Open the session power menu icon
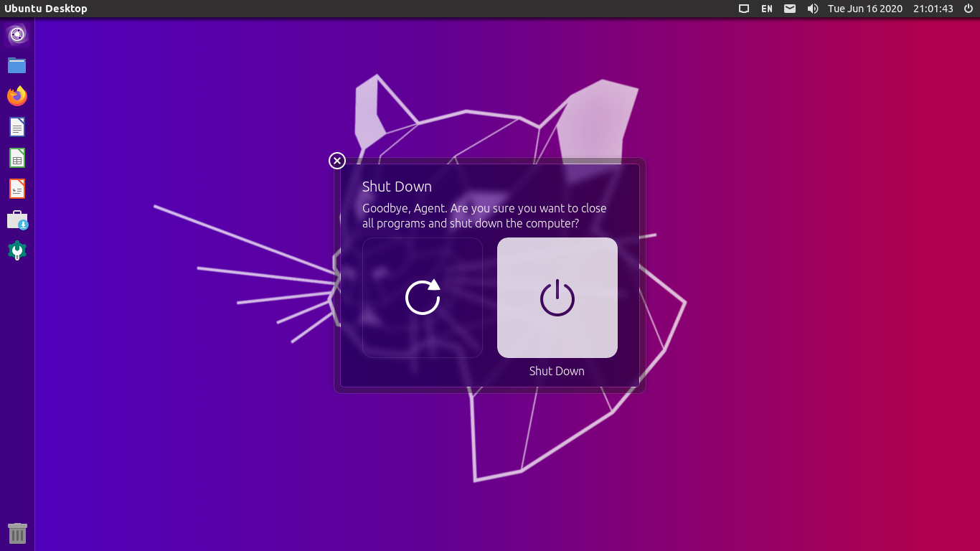Image resolution: width=980 pixels, height=551 pixels. click(x=968, y=9)
